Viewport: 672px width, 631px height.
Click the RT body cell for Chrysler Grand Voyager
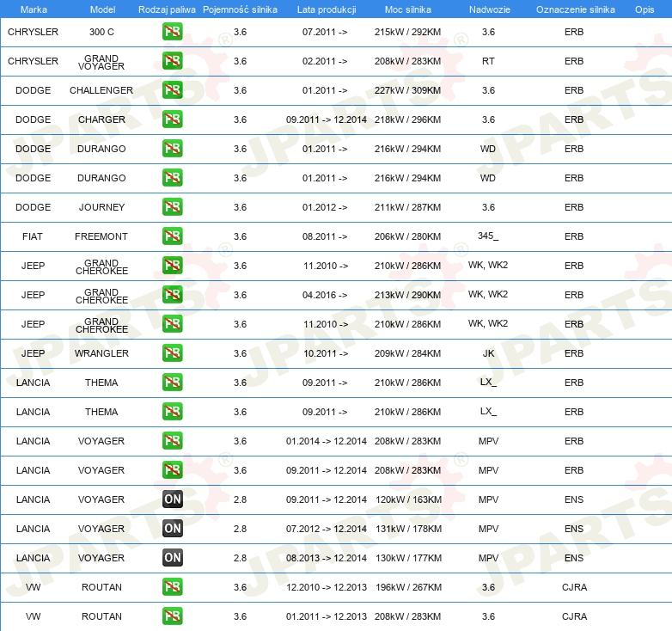(488, 61)
